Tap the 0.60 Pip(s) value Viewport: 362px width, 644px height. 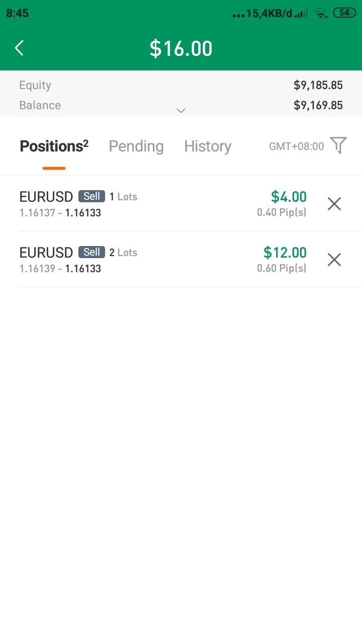pos(282,269)
